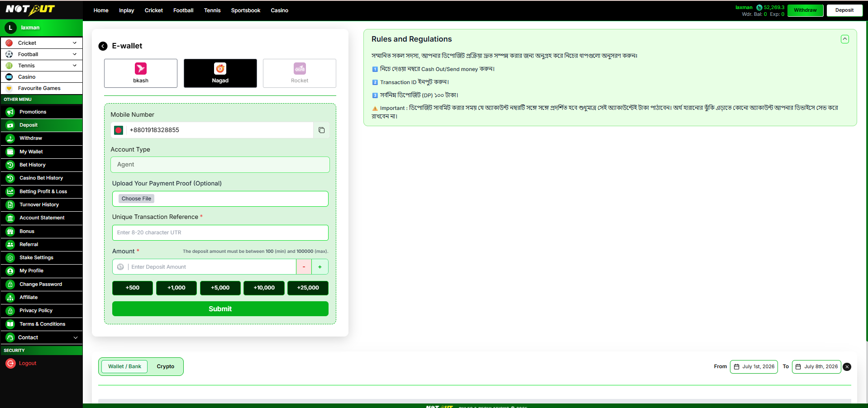Screen dimensions: 868x408
Task: Expand the Contact sidebar section
Action: (x=42, y=337)
